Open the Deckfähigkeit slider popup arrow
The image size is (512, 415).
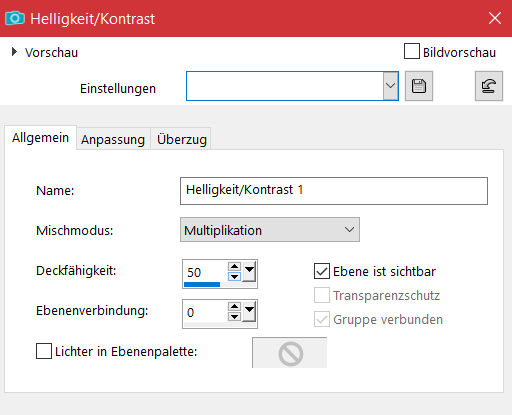249,272
